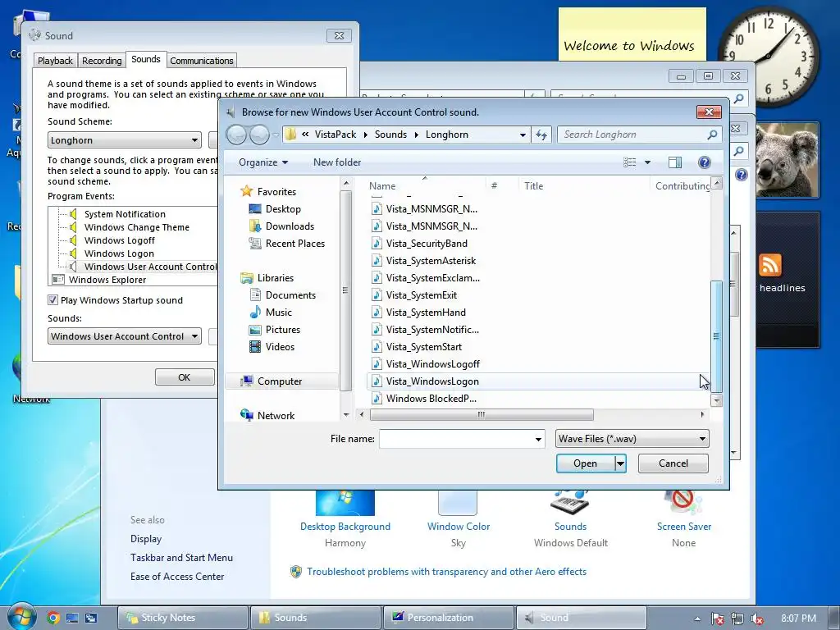Open the Videos library
The height and width of the screenshot is (630, 840).
tap(272, 347)
